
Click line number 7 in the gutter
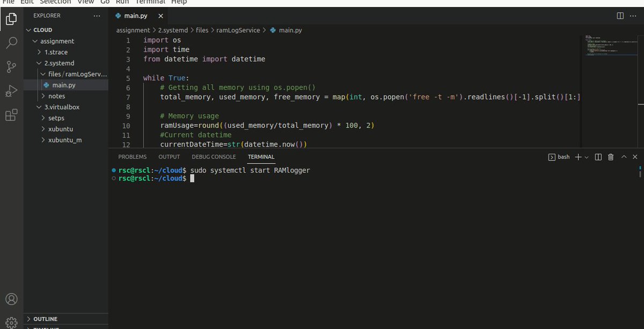[x=128, y=97]
